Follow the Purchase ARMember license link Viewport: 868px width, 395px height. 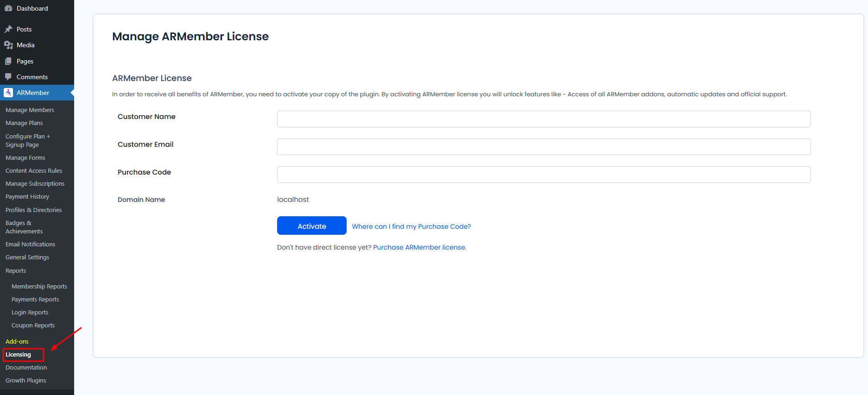pyautogui.click(x=420, y=247)
